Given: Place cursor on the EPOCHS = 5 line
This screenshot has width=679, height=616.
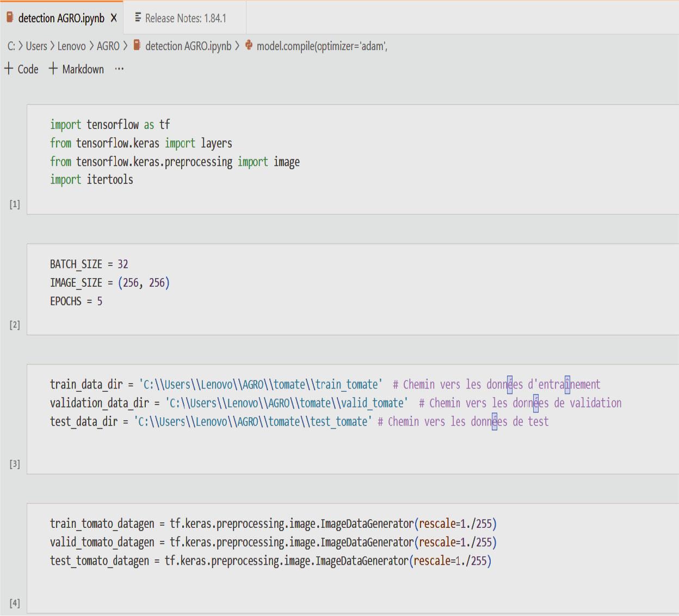Looking at the screenshot, I should 76,301.
